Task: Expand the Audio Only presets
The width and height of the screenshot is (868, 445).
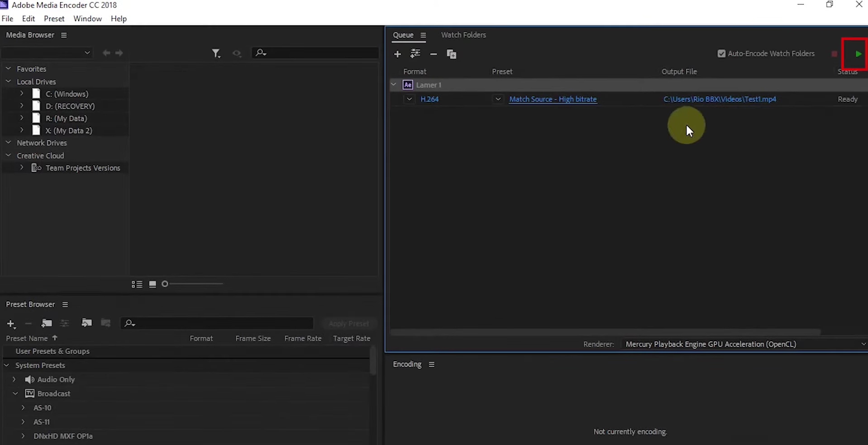Action: pyautogui.click(x=14, y=379)
